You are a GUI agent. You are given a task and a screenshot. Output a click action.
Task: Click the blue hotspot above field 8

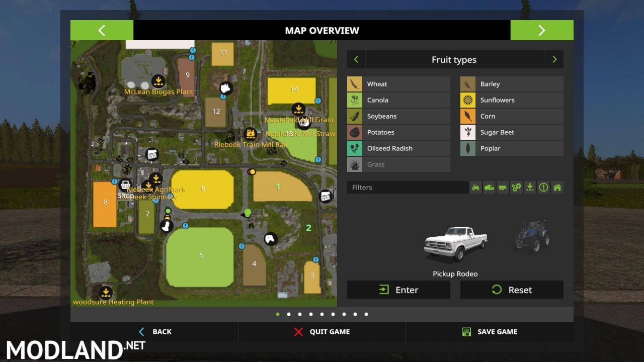[x=115, y=181]
